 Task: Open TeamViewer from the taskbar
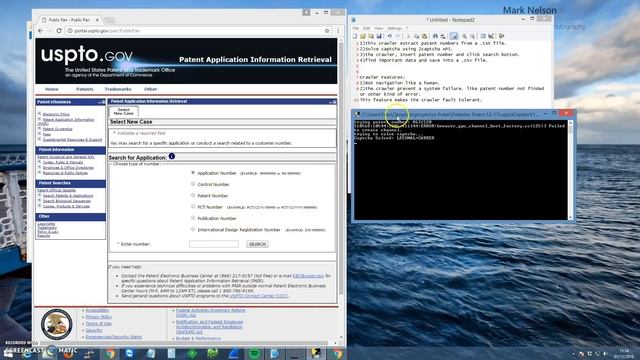coord(130,353)
